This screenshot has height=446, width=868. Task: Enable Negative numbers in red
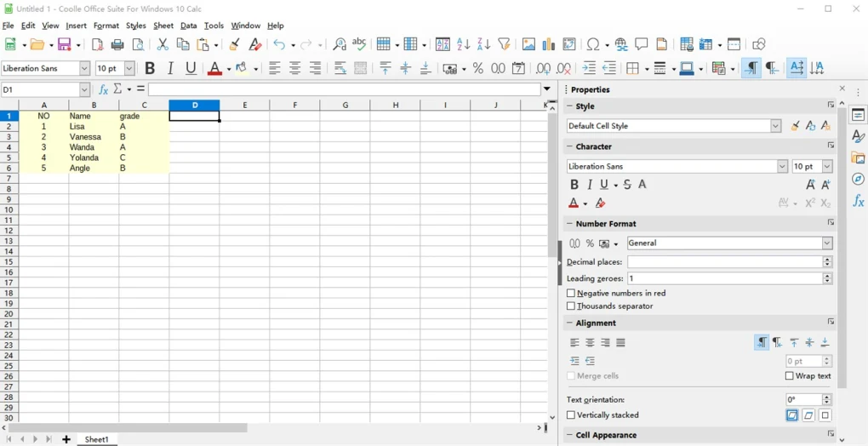point(571,293)
